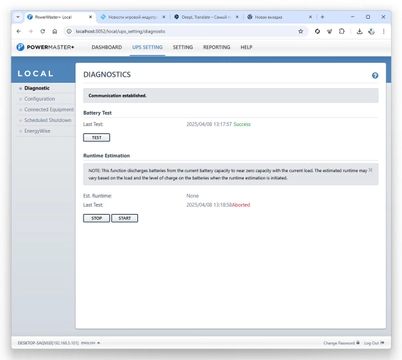Click the Success battery test status
The width and height of the screenshot is (402, 360).
(242, 124)
